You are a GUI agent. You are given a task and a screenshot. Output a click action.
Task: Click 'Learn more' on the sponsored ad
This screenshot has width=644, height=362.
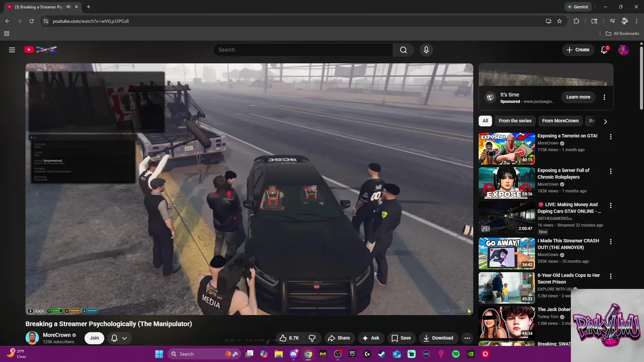coord(578,97)
